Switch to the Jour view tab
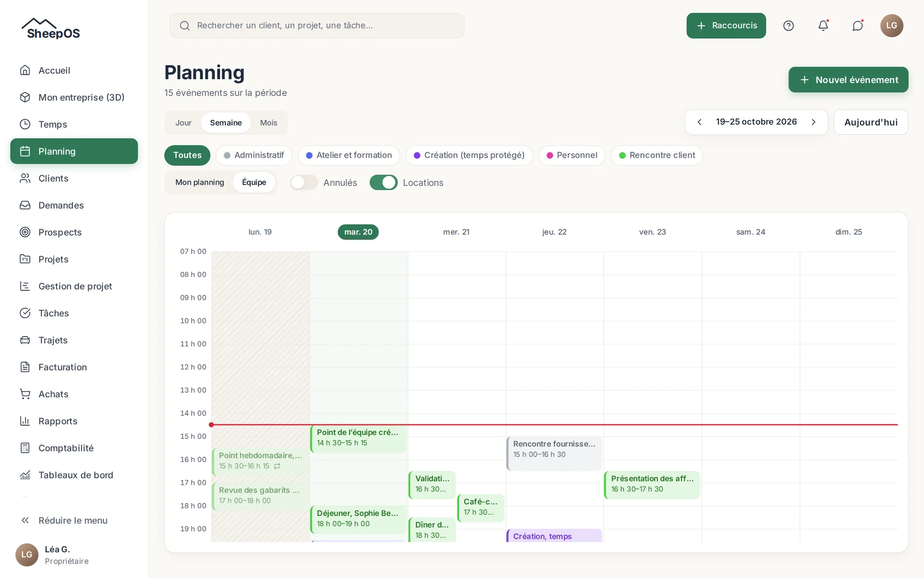The height and width of the screenshot is (578, 924). coord(184,123)
